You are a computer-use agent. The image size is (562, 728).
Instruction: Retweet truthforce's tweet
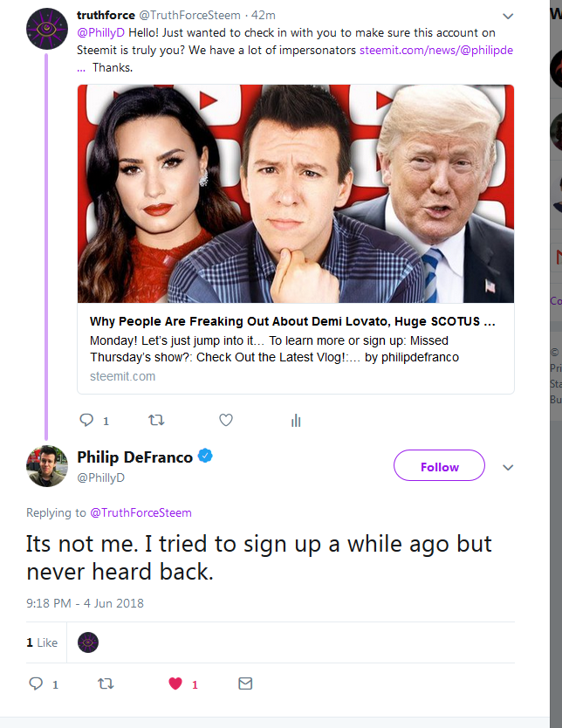coord(156,420)
